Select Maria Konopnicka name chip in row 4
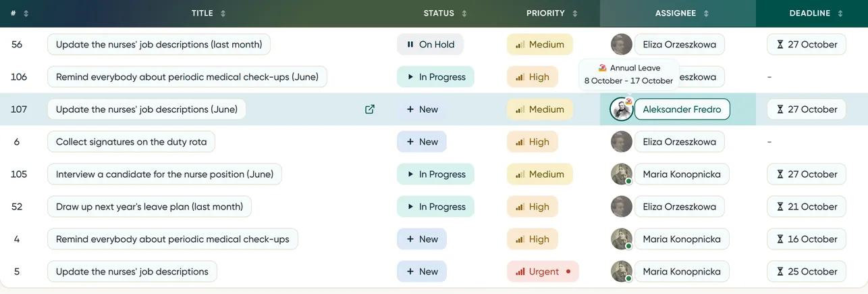This screenshot has width=868, height=294. [x=682, y=239]
